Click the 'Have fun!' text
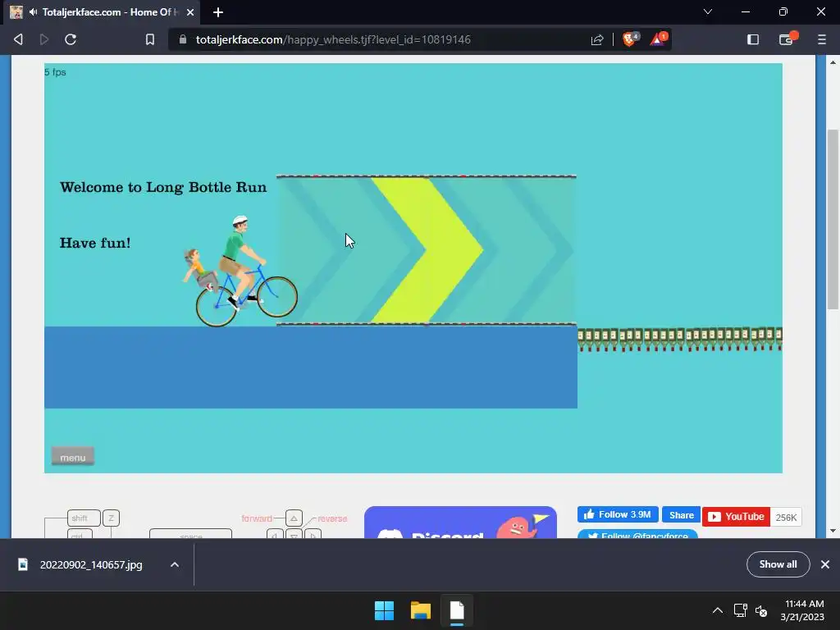 tap(95, 243)
